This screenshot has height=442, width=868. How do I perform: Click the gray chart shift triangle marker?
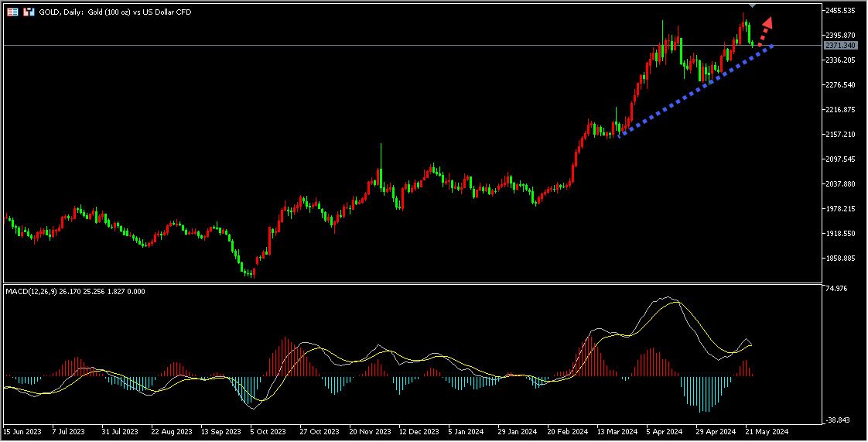coord(753,5)
